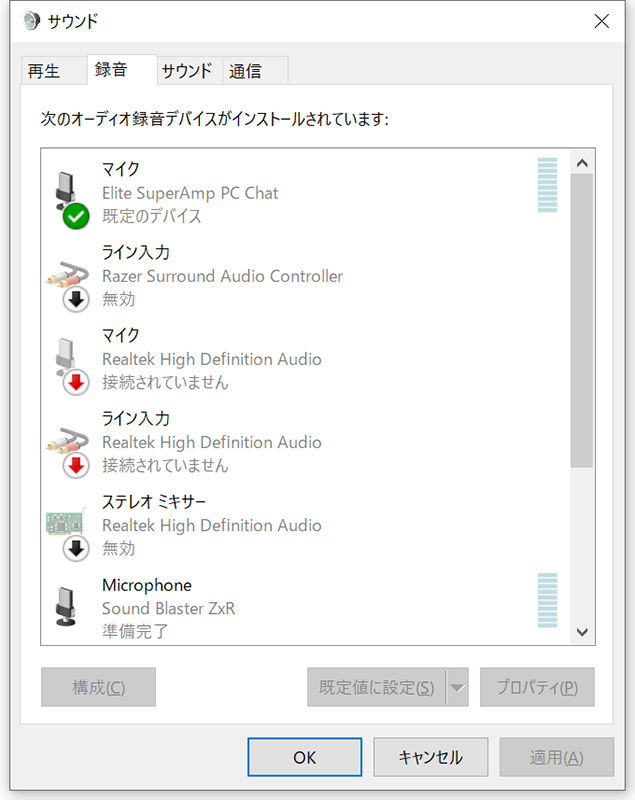Image resolution: width=635 pixels, height=800 pixels.
Task: Click the プロパティ button
Action: [537, 688]
